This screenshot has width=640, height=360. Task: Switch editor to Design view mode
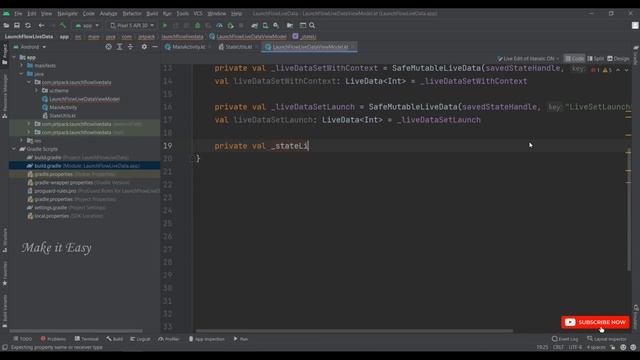(x=618, y=59)
